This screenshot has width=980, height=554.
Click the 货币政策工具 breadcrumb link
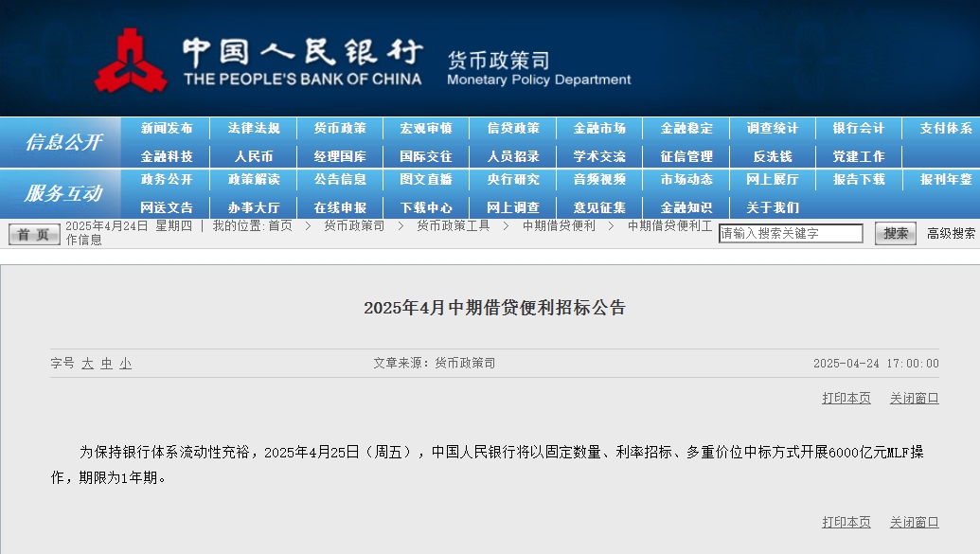(x=454, y=226)
